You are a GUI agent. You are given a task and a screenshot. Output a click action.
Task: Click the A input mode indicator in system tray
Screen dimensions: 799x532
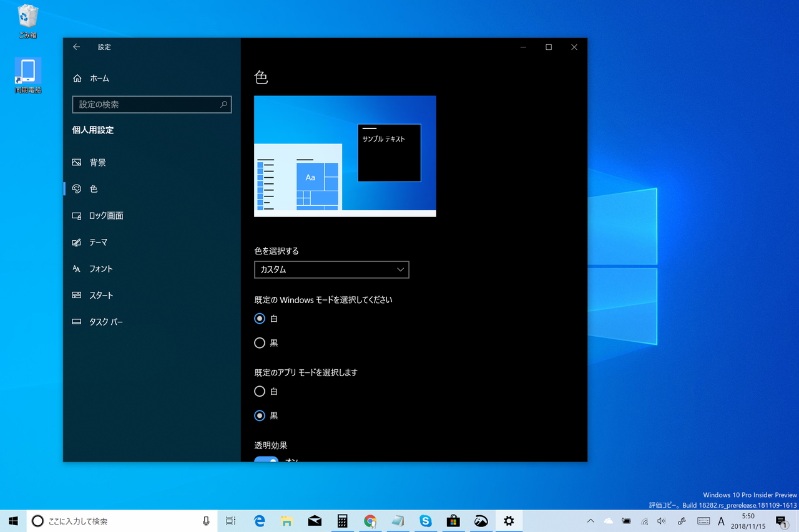pos(721,521)
